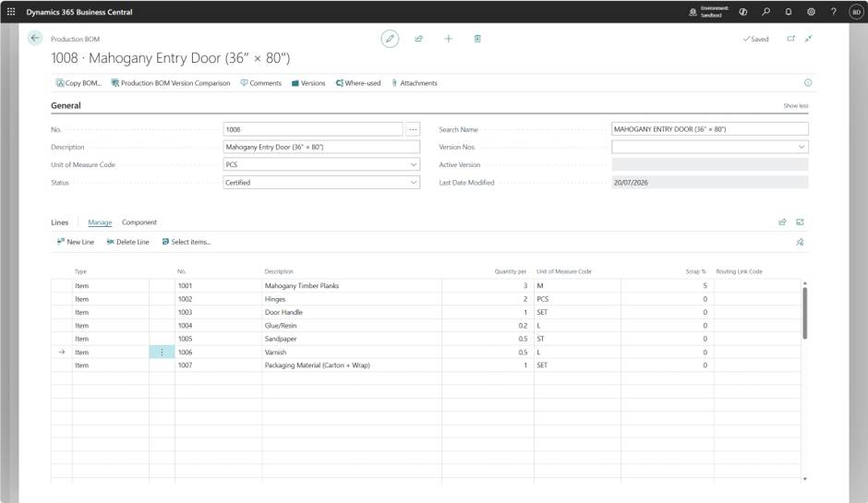This screenshot has width=868, height=503.
Task: Click the Saved status indicator
Action: pos(755,40)
